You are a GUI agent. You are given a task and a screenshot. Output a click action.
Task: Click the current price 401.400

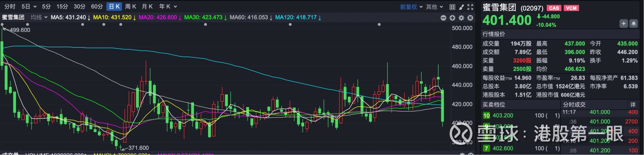507,20
